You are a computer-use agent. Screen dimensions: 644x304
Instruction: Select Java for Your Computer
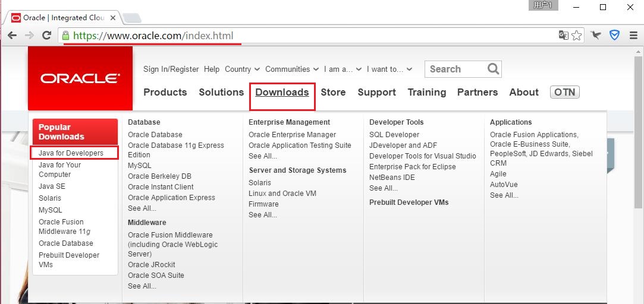(x=59, y=170)
